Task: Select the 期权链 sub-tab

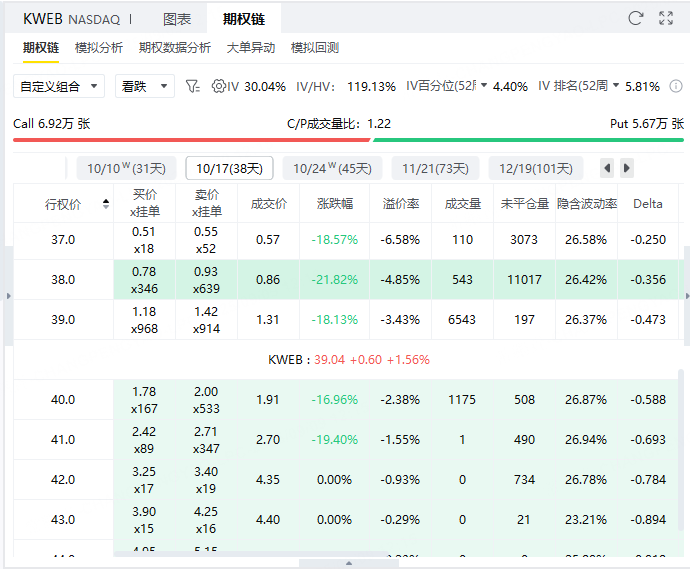Action: (41, 48)
